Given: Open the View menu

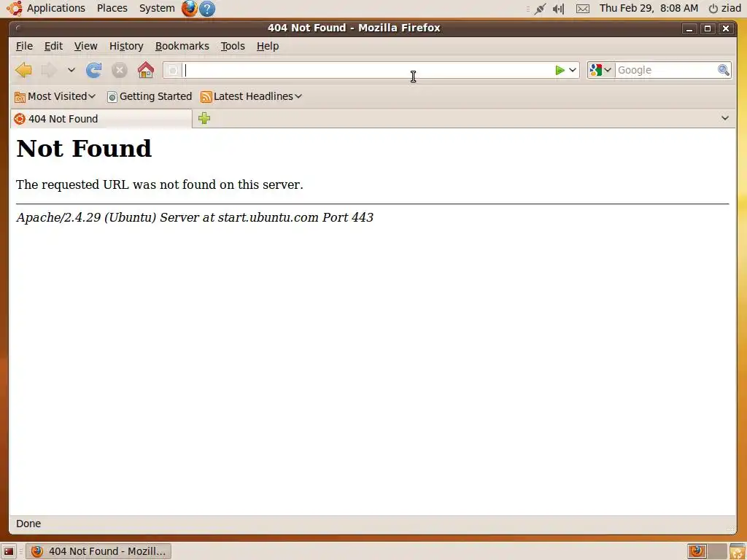Looking at the screenshot, I should click(86, 46).
